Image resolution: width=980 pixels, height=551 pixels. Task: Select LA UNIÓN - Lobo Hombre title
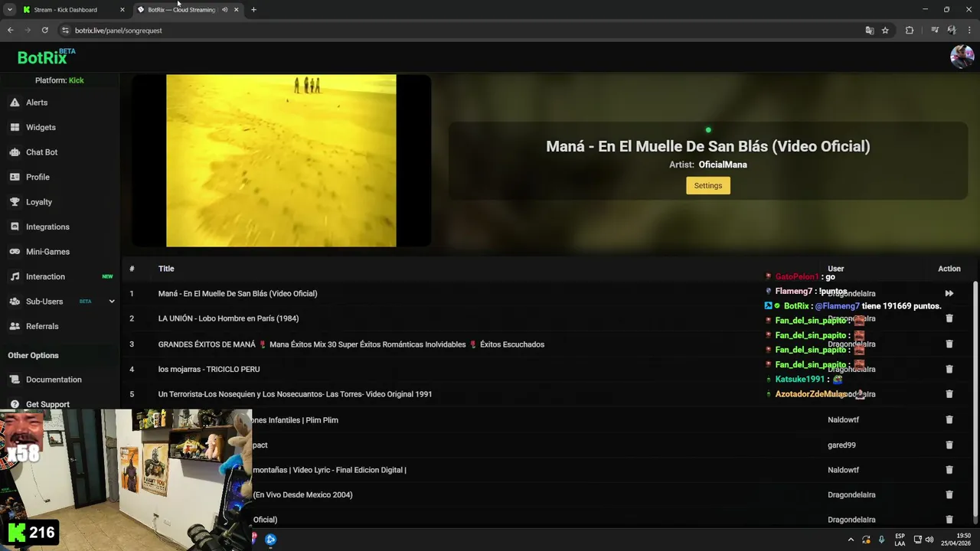click(x=228, y=318)
